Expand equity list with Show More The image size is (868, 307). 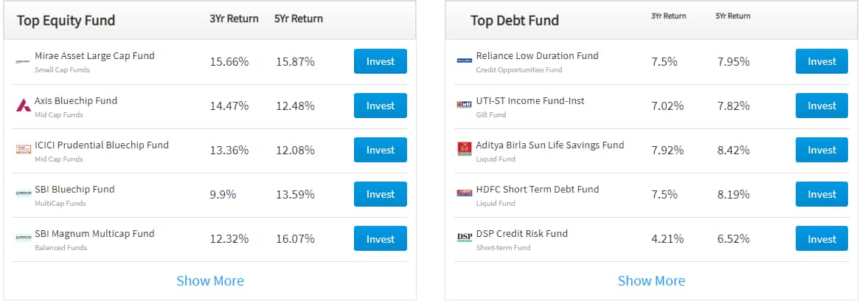tap(209, 281)
